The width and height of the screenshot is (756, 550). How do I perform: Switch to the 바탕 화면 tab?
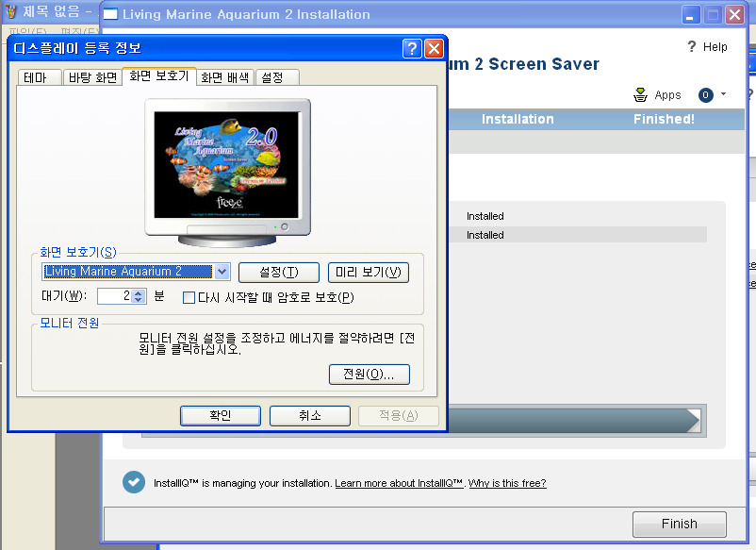pos(92,77)
